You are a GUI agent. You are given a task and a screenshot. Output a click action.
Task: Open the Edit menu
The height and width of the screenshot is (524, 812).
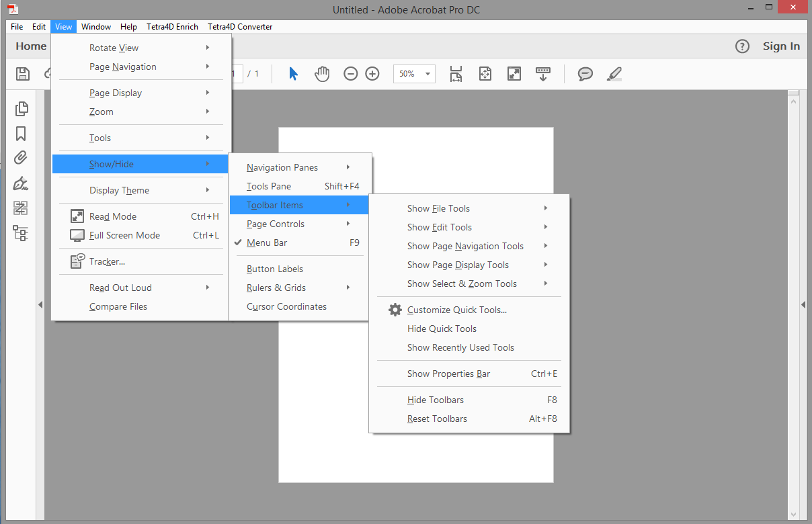[39, 27]
